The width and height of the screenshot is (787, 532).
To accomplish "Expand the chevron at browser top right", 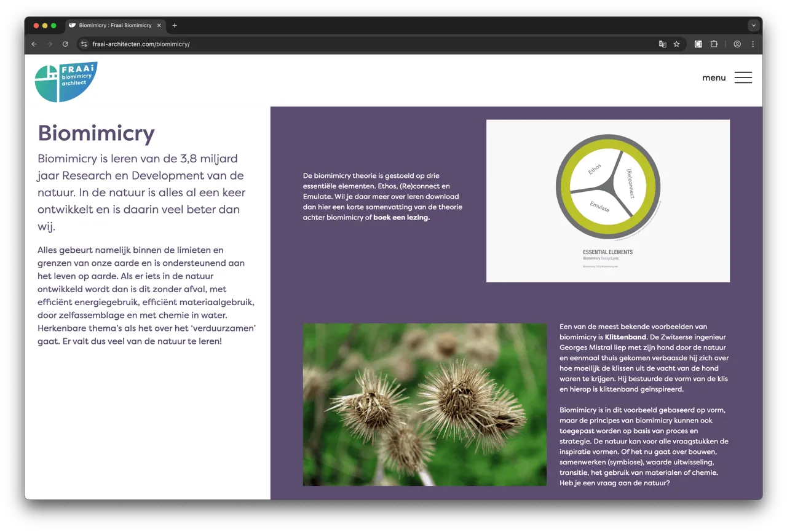I will [754, 25].
